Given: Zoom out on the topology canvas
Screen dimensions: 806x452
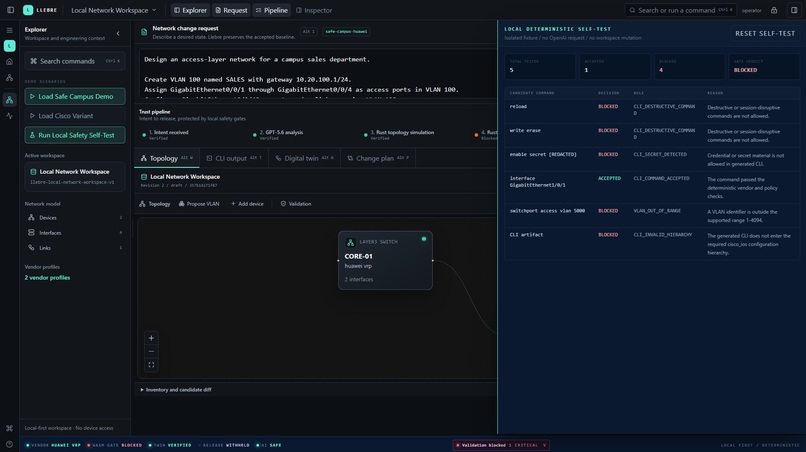Looking at the screenshot, I should (x=151, y=351).
